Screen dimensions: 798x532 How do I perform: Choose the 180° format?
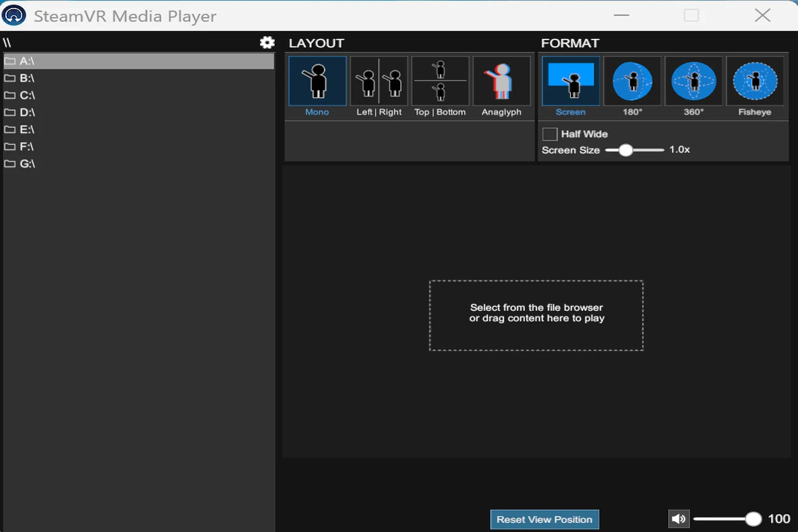click(632, 82)
